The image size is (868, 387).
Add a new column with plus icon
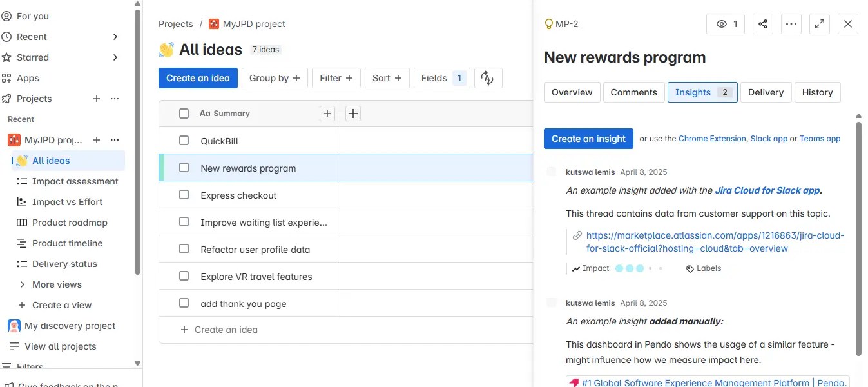pyautogui.click(x=353, y=114)
